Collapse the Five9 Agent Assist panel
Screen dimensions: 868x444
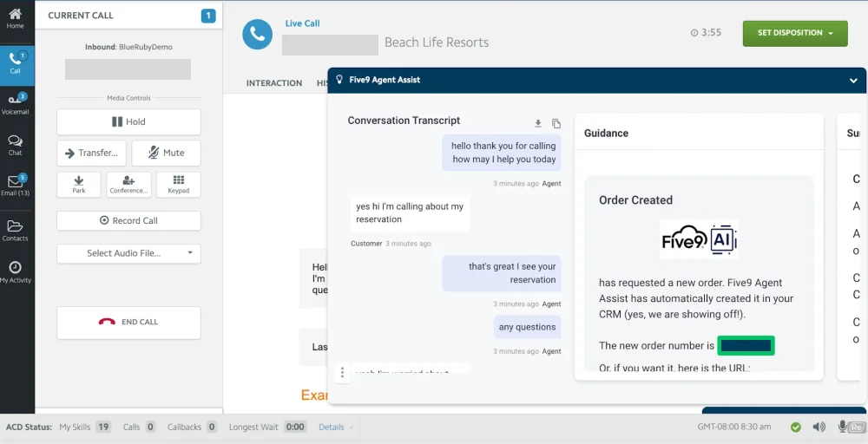click(853, 81)
